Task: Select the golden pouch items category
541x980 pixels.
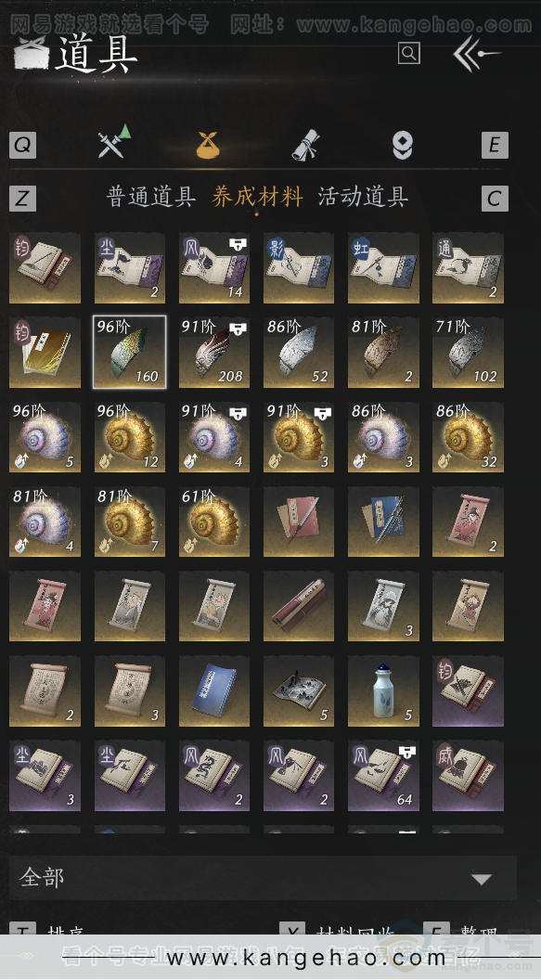Action: pyautogui.click(x=208, y=145)
